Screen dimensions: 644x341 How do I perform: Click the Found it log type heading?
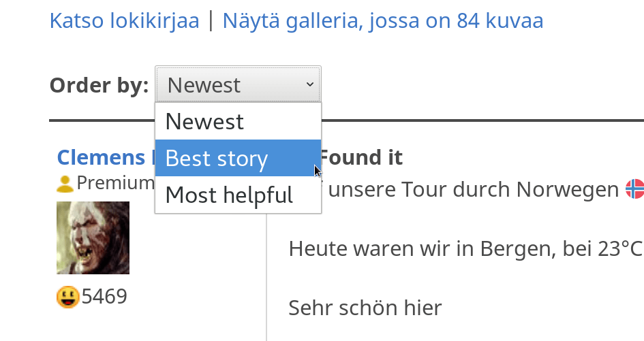pyautogui.click(x=362, y=158)
